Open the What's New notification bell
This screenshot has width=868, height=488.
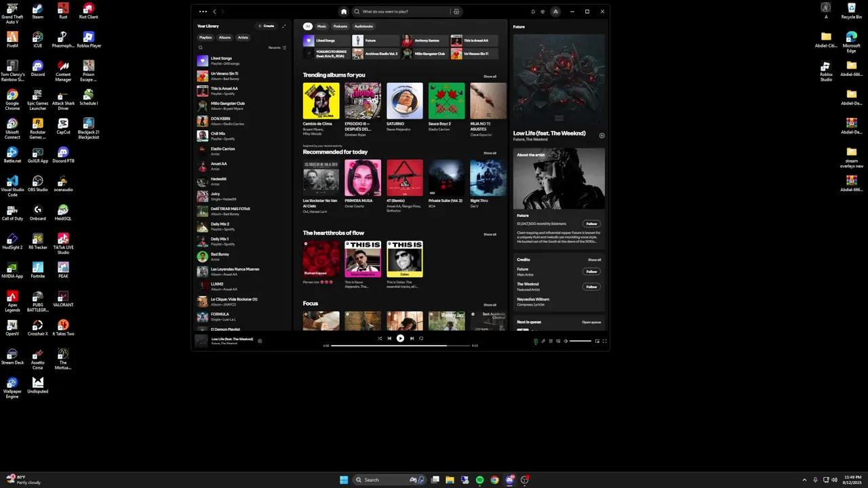pyautogui.click(x=533, y=12)
